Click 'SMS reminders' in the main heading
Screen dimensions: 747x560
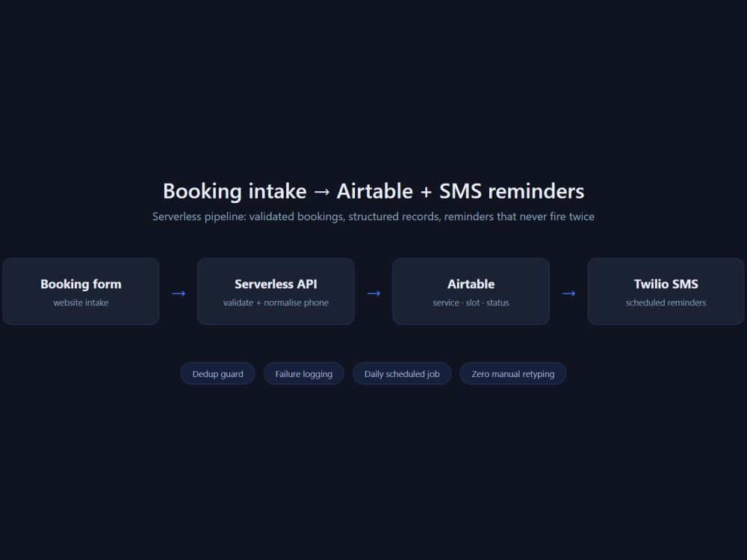[x=512, y=191]
